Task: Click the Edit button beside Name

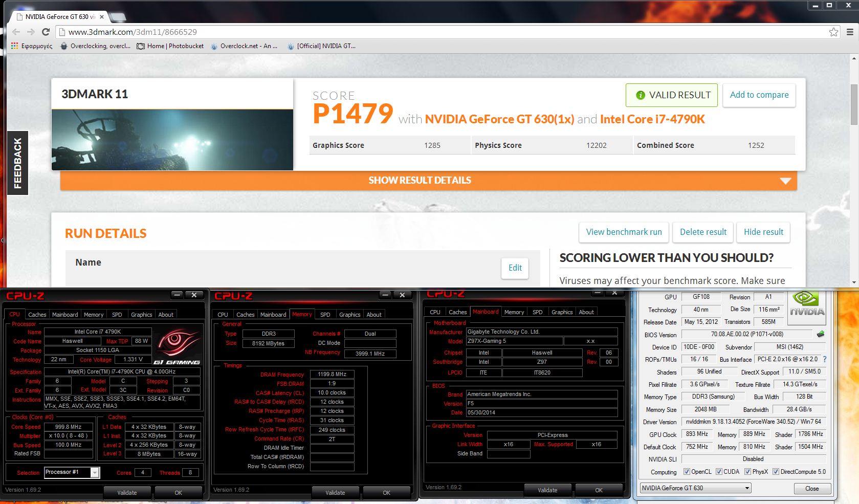Action: [x=515, y=268]
